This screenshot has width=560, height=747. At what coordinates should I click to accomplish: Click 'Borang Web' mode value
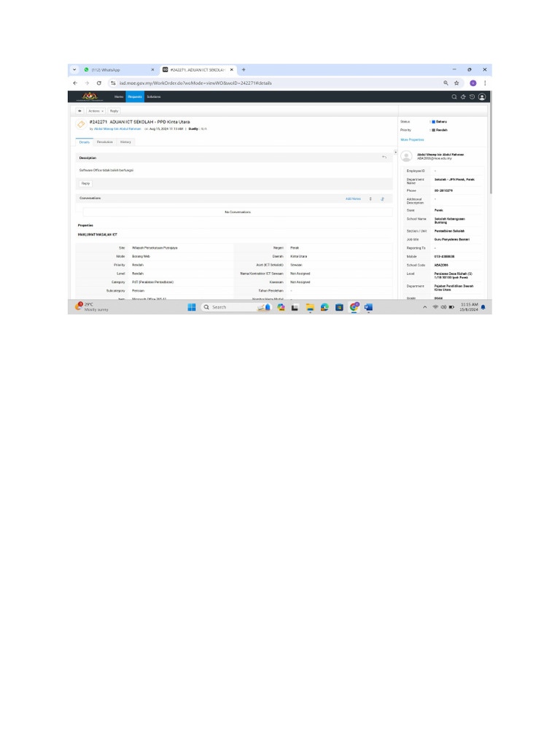coord(141,256)
